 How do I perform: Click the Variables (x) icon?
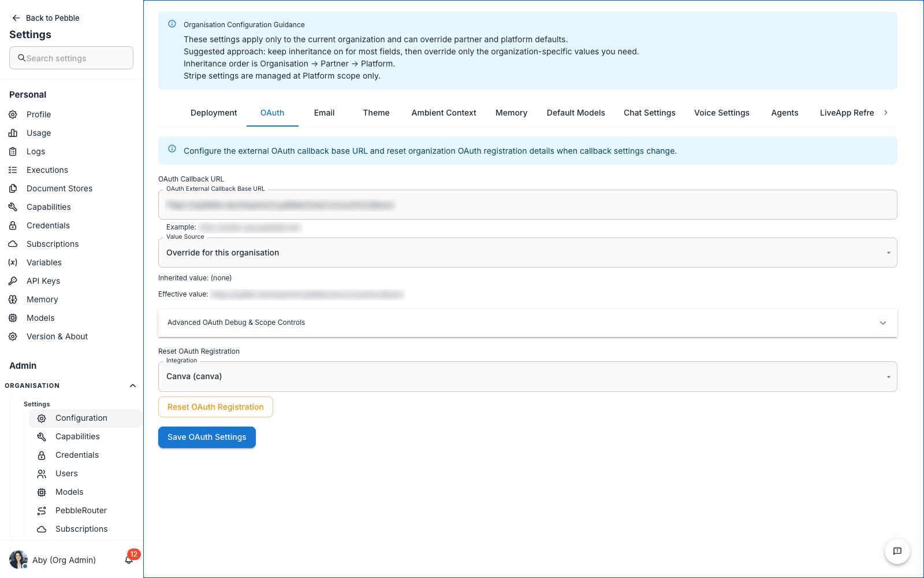click(13, 262)
